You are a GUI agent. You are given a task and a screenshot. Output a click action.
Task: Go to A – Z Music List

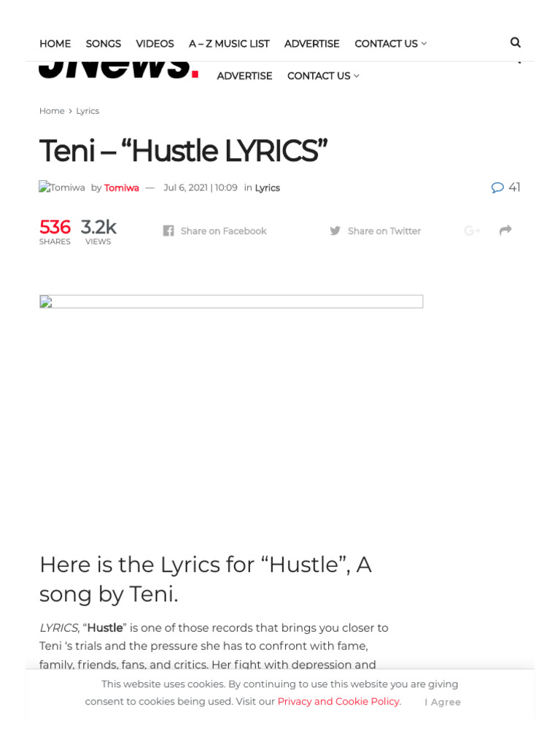coord(229,44)
